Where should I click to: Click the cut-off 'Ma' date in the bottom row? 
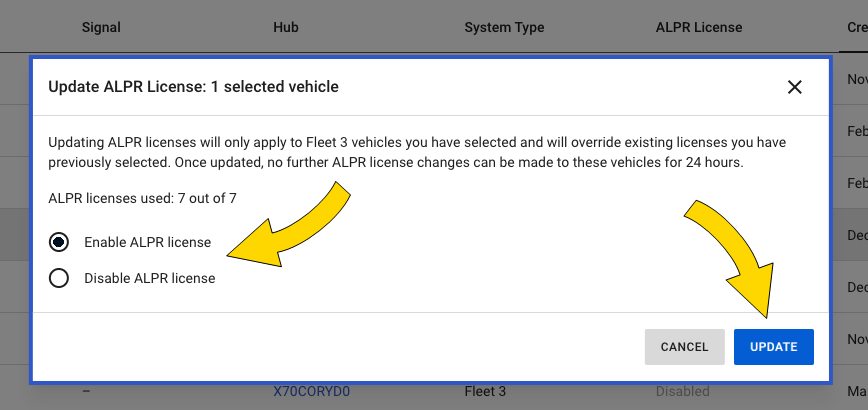click(x=857, y=391)
